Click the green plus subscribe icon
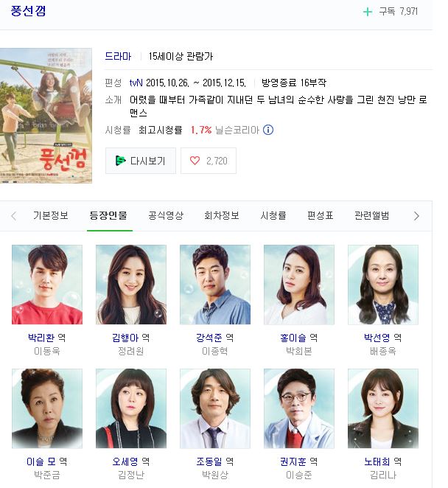 tap(368, 12)
